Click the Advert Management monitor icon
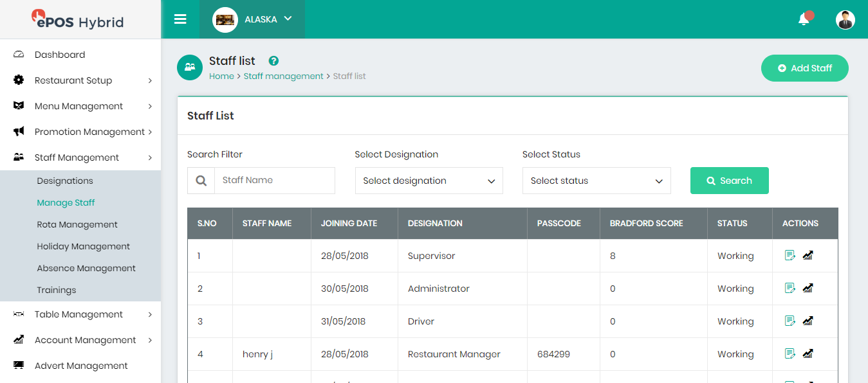The width and height of the screenshot is (868, 383). (x=19, y=366)
